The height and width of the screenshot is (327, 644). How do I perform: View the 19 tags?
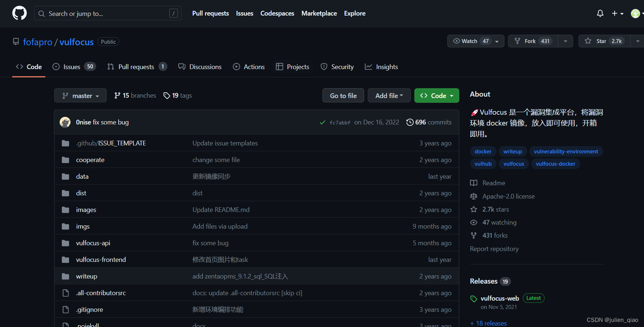[178, 95]
